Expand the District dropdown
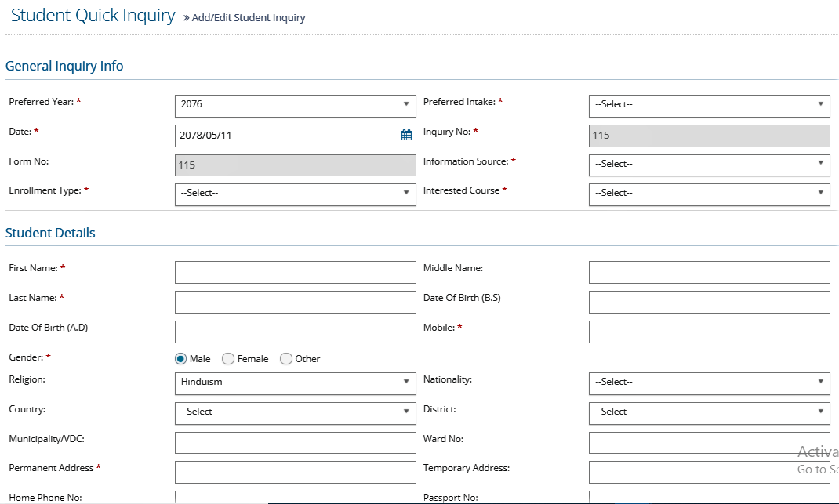 (x=709, y=413)
